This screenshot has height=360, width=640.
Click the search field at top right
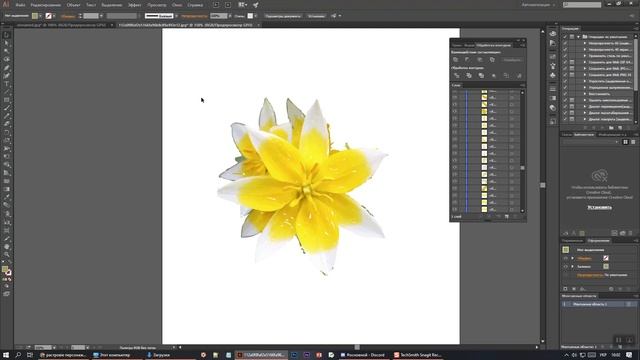[x=582, y=5]
